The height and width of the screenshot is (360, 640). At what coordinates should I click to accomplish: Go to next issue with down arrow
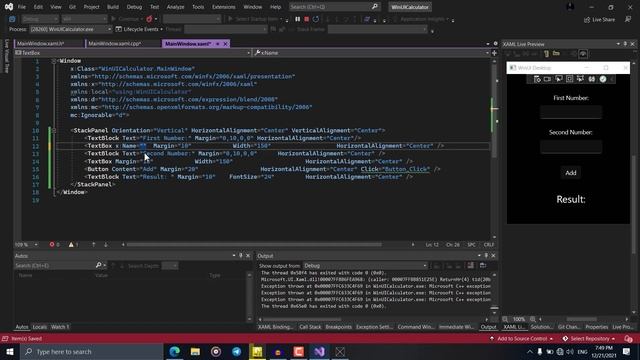tap(106, 244)
